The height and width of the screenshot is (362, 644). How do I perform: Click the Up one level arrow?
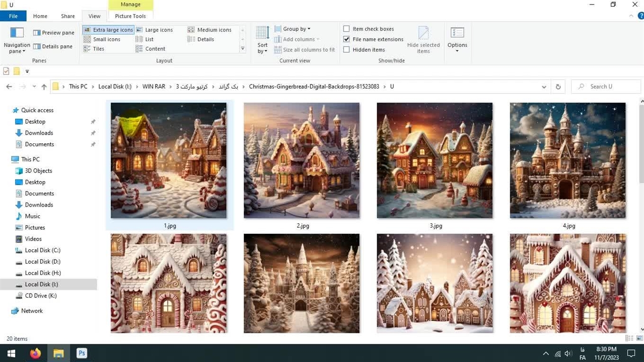tap(44, 86)
